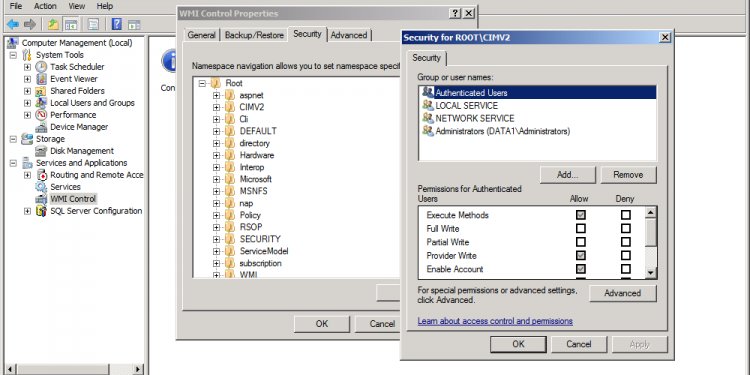Toggle the Show/Hide Console Tree icon
The width and height of the screenshot is (750, 375).
[x=71, y=24]
